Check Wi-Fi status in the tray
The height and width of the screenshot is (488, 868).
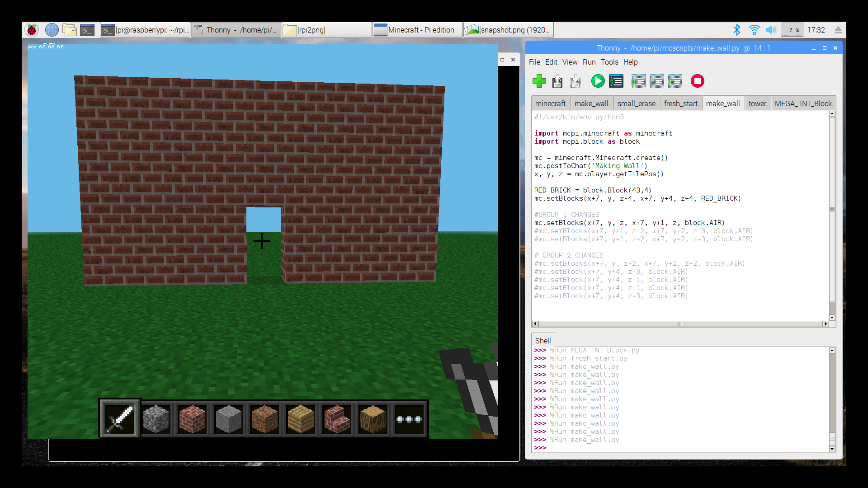(x=754, y=29)
